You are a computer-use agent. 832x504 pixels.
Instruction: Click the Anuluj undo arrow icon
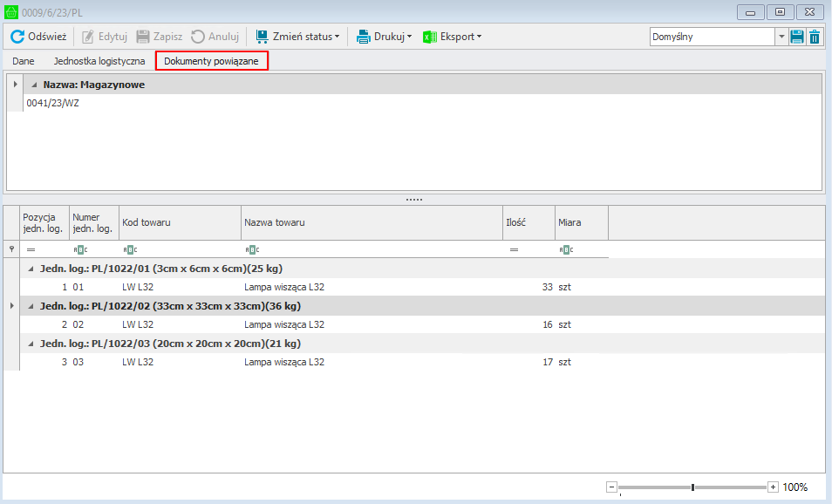198,37
